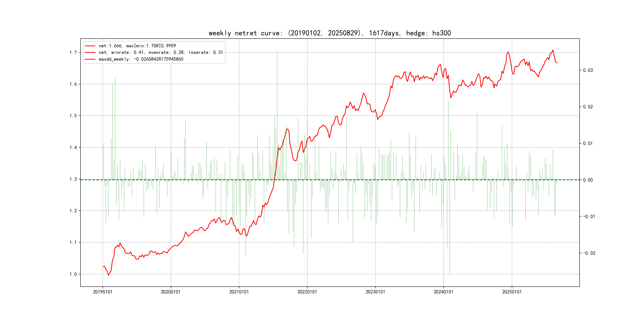644x322 pixels.
Task: Click the 20200101 x-axis date label
Action: 171,292
